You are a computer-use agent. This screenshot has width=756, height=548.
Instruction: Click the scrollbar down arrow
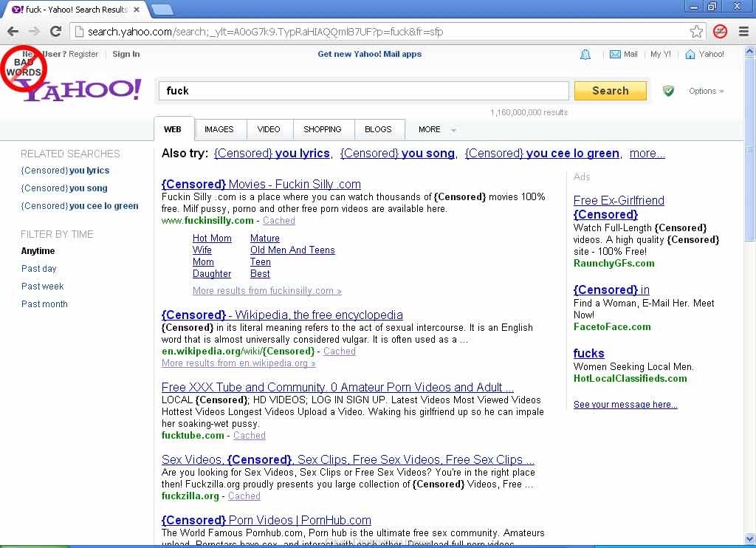[x=750, y=538]
